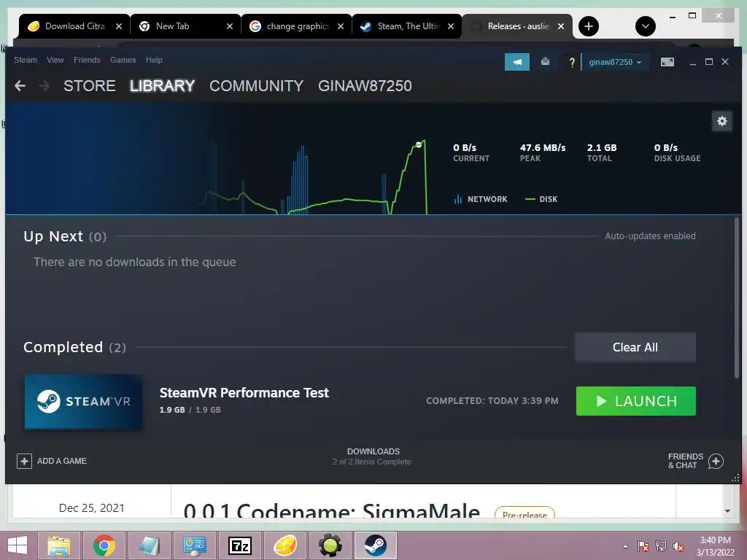
Task: Open notebook app icon in taskbar
Action: click(149, 545)
